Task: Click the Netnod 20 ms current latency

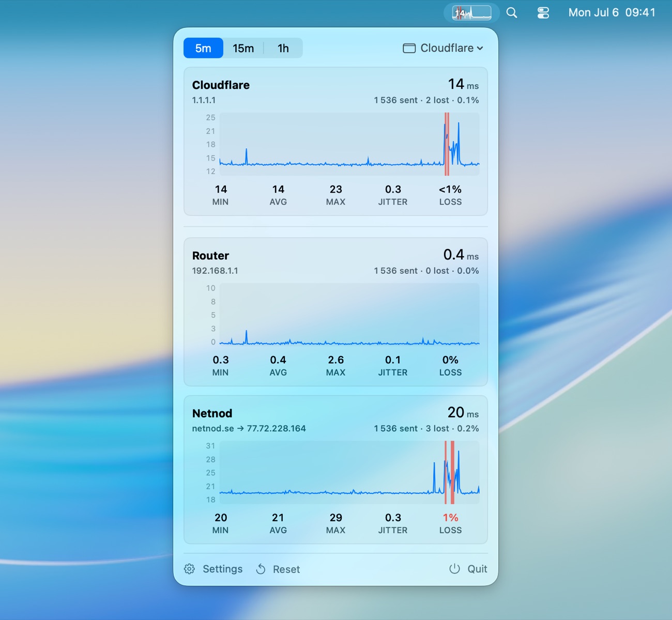Action: 463,412
